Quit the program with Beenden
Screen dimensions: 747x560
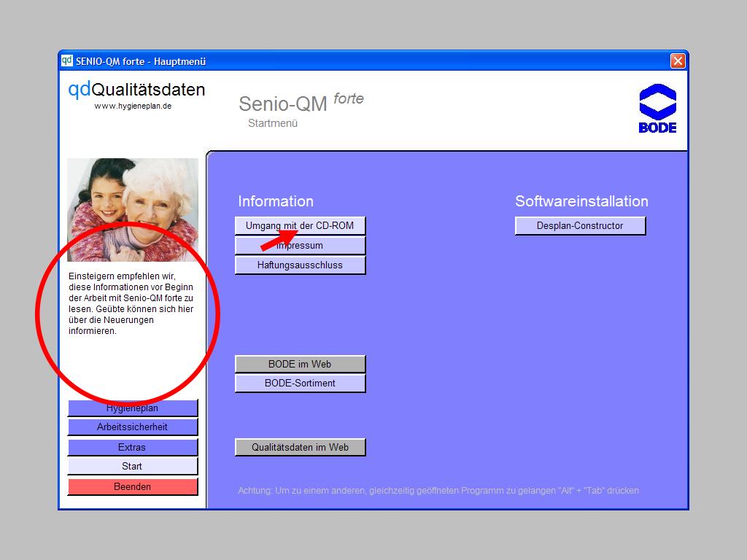point(133,486)
